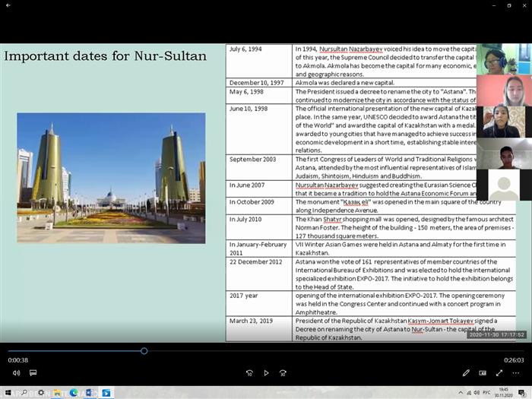Viewport: 532px width, 399px height.
Task: Click the back arrow in the player
Action: tap(8, 5)
